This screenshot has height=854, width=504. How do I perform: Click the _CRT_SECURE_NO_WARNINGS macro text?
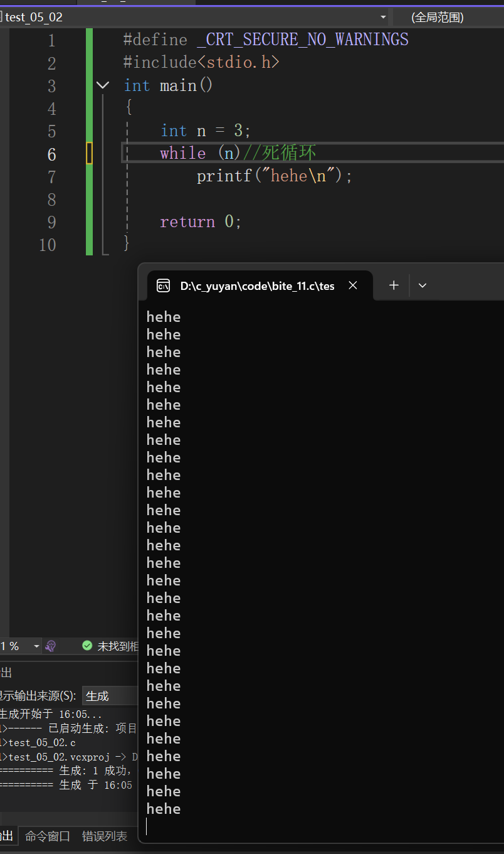coord(303,40)
